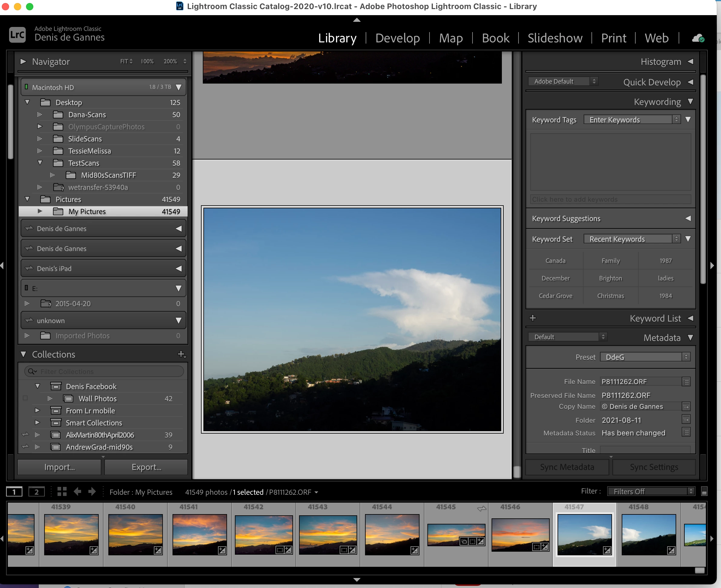
Task: Open the Keyword Set Recent Keywords dropdown
Action: (x=632, y=239)
